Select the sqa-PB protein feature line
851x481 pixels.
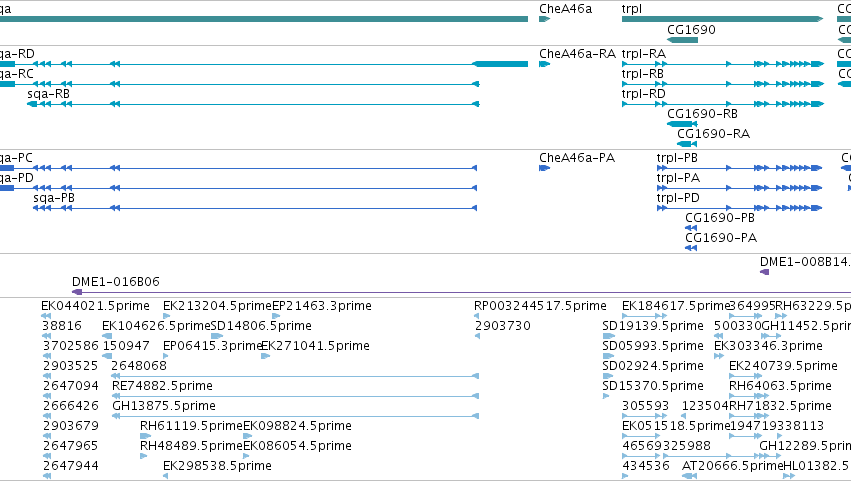(x=255, y=208)
